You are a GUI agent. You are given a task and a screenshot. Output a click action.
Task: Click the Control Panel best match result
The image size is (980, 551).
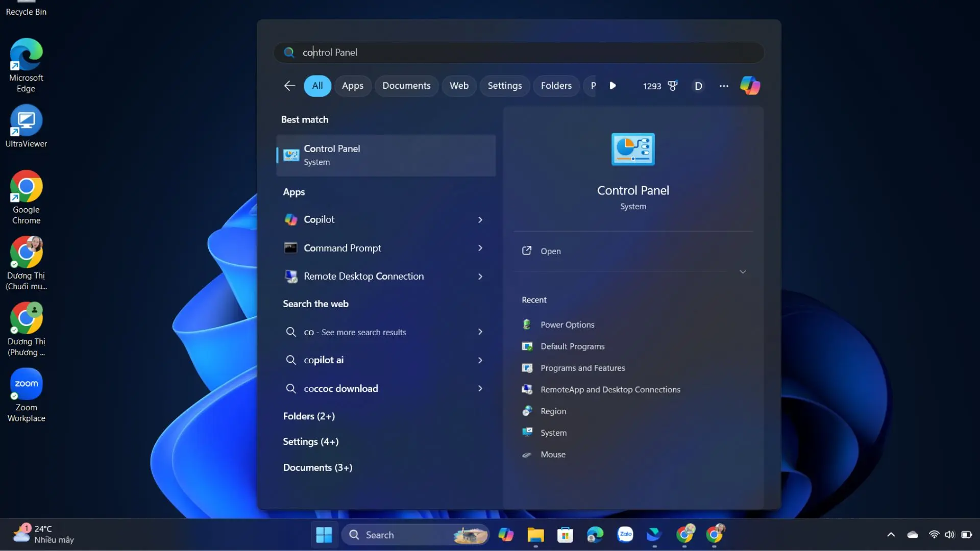coord(385,155)
